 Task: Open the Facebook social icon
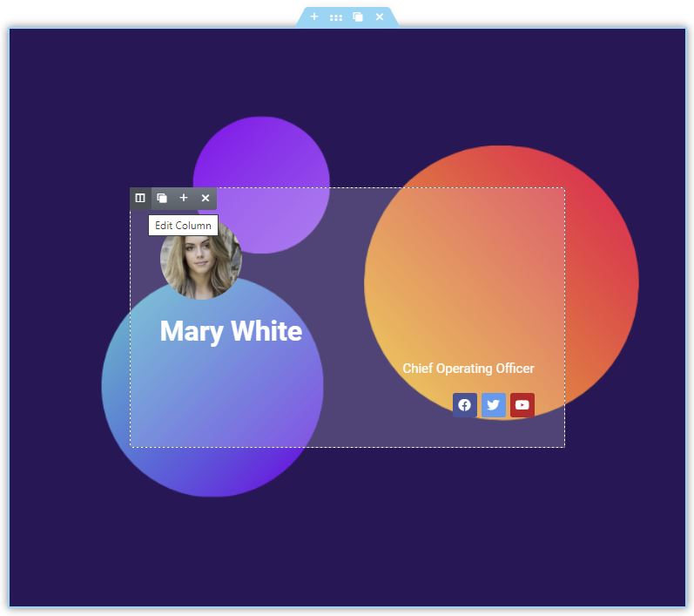[465, 405]
